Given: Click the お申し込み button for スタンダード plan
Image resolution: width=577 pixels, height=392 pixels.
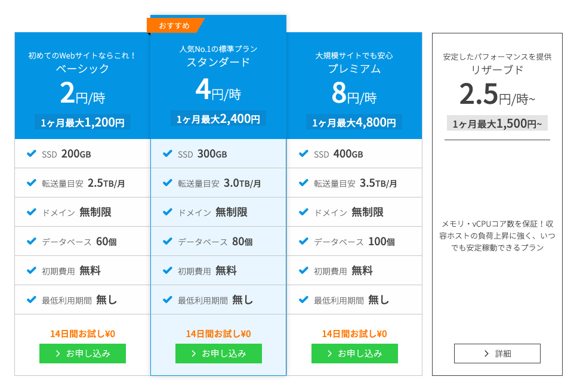Looking at the screenshot, I should 218,353.
